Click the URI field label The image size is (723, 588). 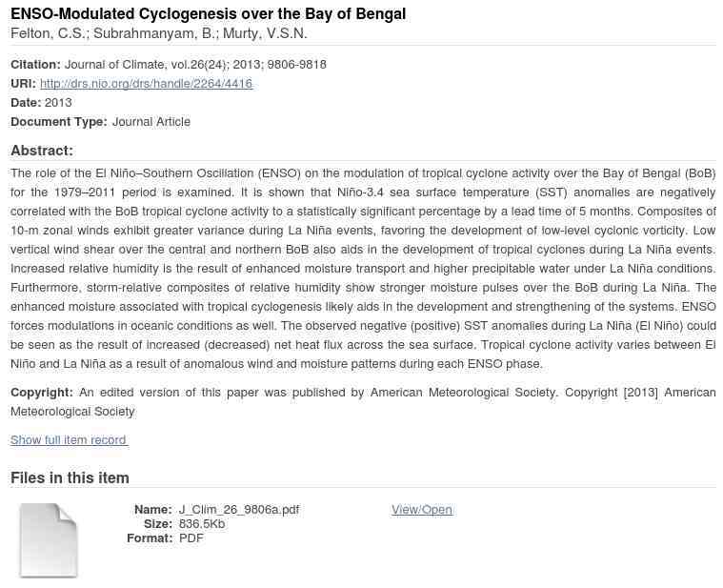[x=23, y=84]
